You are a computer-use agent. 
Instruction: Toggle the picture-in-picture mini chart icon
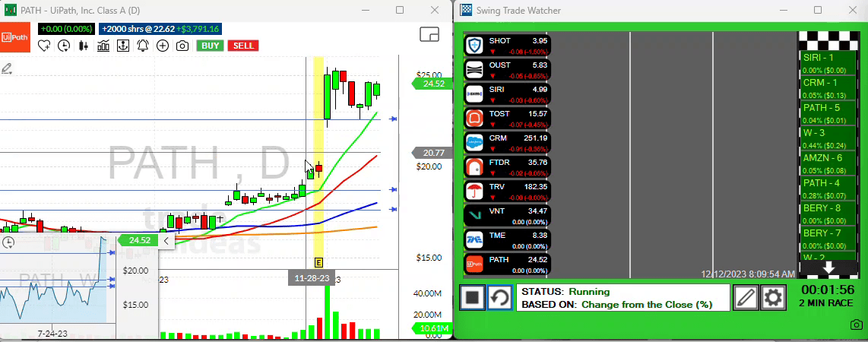click(429, 34)
